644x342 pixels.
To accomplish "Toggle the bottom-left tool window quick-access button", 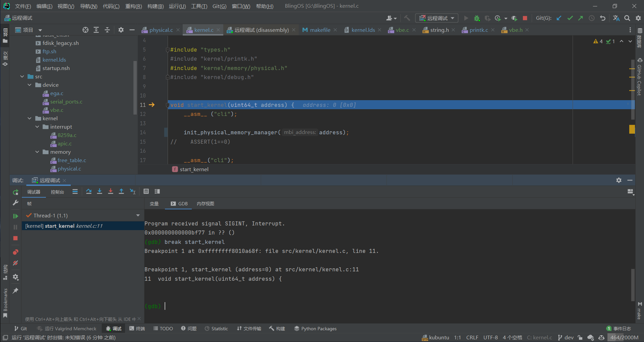I will pyautogui.click(x=5, y=338).
